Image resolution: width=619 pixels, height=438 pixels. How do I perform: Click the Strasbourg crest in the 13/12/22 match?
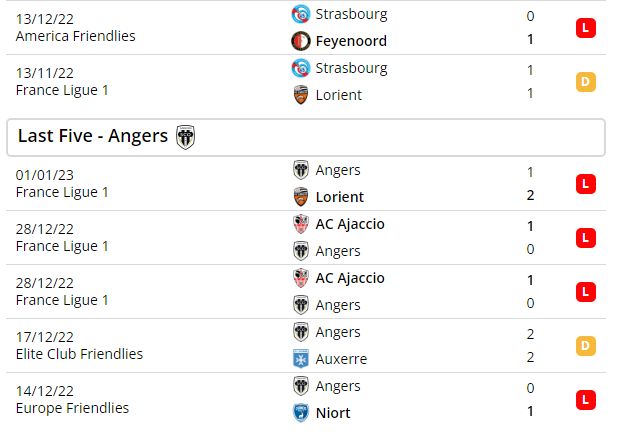(300, 14)
